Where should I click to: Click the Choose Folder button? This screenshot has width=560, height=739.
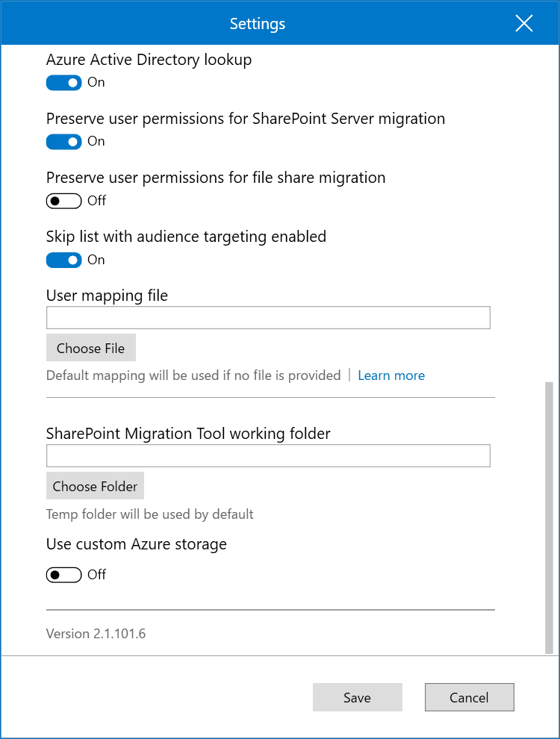tap(95, 485)
